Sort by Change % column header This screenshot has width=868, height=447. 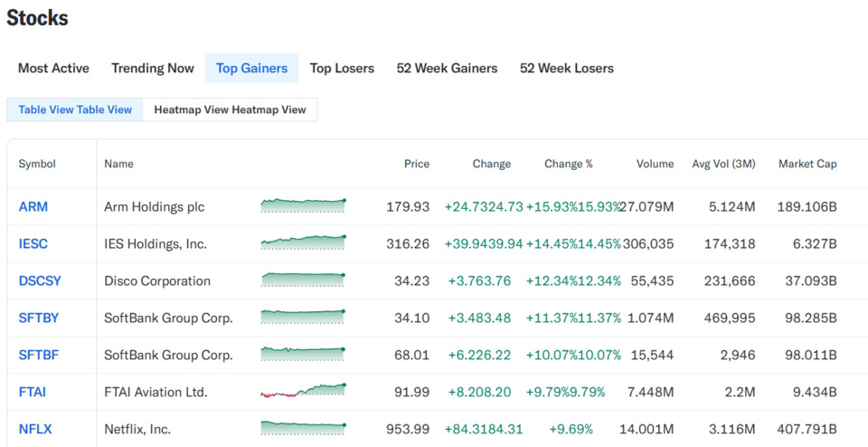pyautogui.click(x=569, y=164)
